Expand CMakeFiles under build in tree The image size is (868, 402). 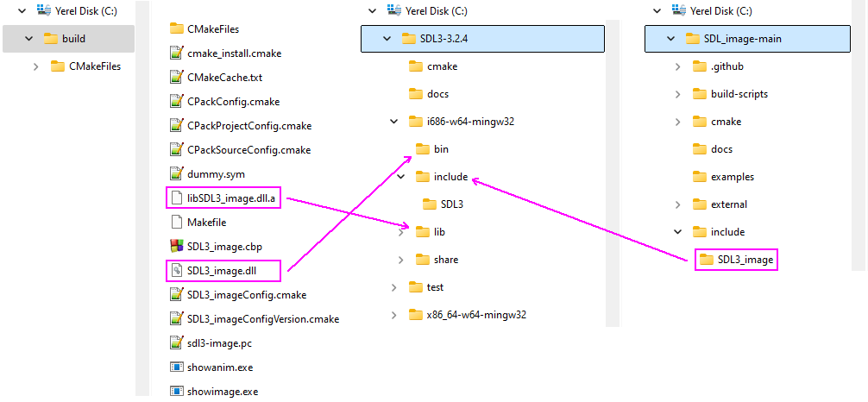click(x=36, y=66)
